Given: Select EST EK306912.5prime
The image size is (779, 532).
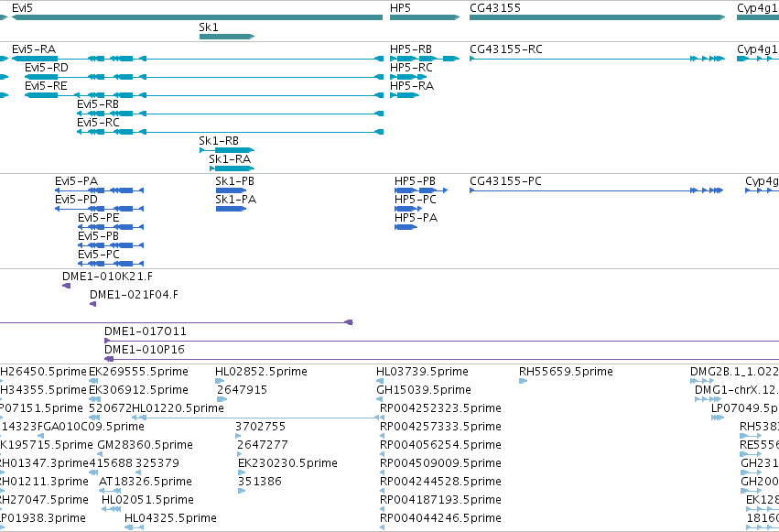Looking at the screenshot, I should point(138,390).
